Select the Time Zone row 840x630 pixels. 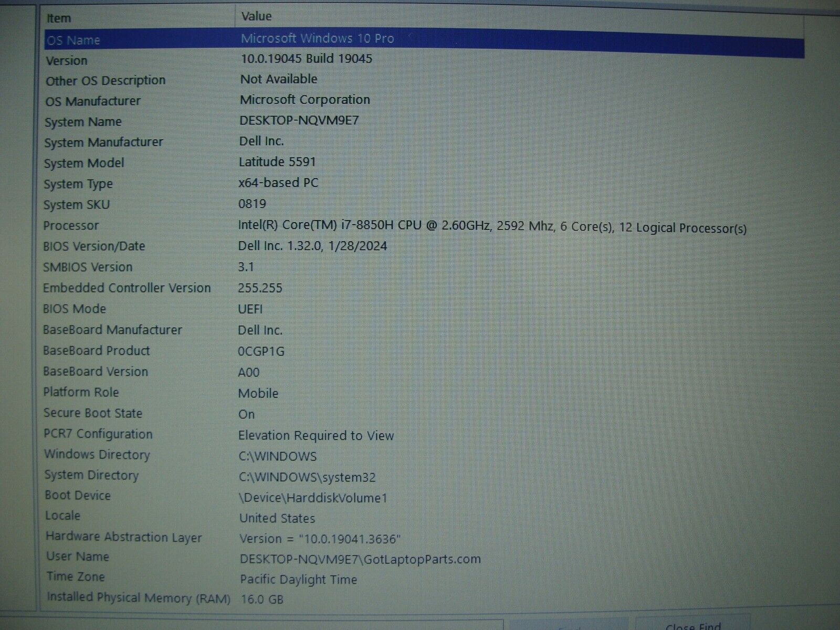pyautogui.click(x=76, y=576)
